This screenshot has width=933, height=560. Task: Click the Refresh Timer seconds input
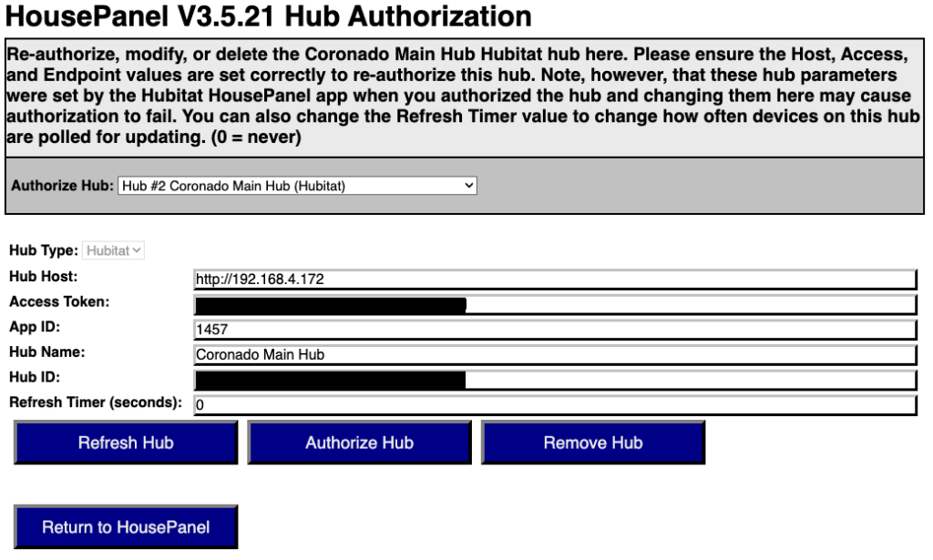(555, 405)
